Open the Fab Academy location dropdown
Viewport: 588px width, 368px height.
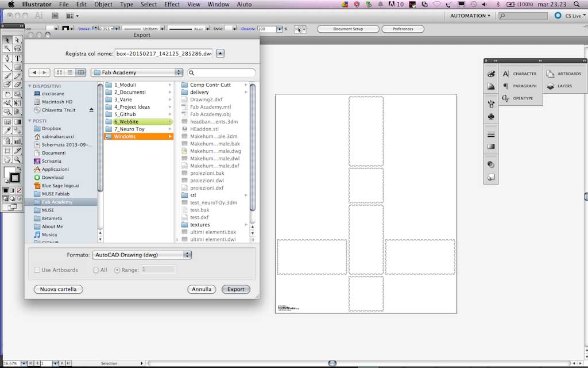coord(137,72)
